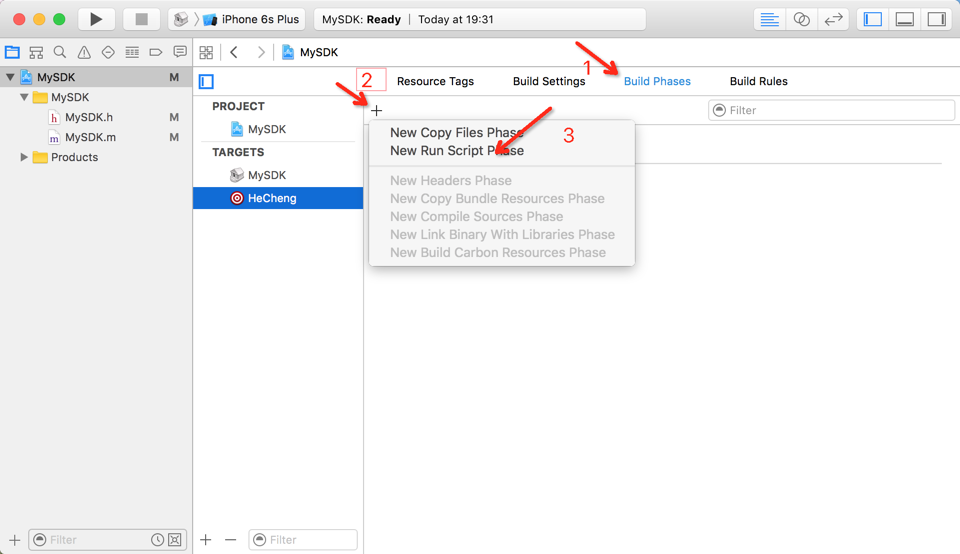Select the MySDK.m file
Viewport: 960px width, 554px height.
coord(90,137)
